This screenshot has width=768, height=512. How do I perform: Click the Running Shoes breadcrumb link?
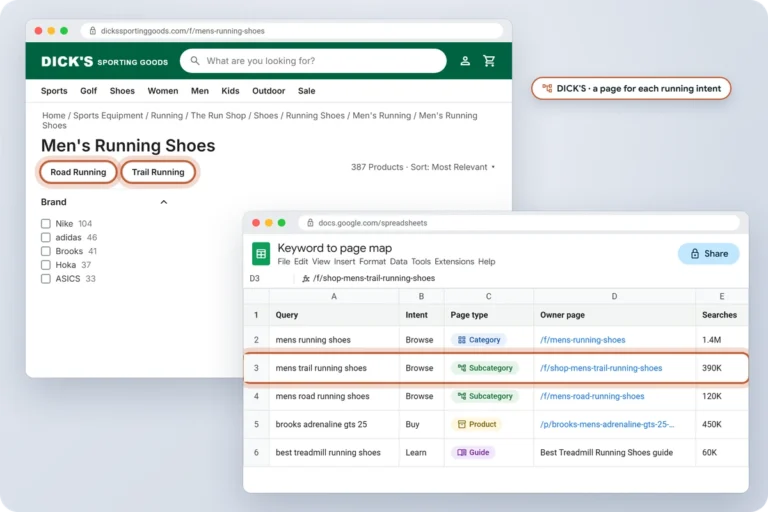(x=315, y=116)
